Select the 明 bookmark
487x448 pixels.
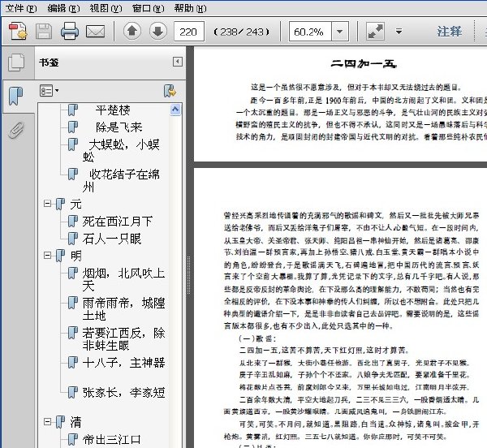75,256
